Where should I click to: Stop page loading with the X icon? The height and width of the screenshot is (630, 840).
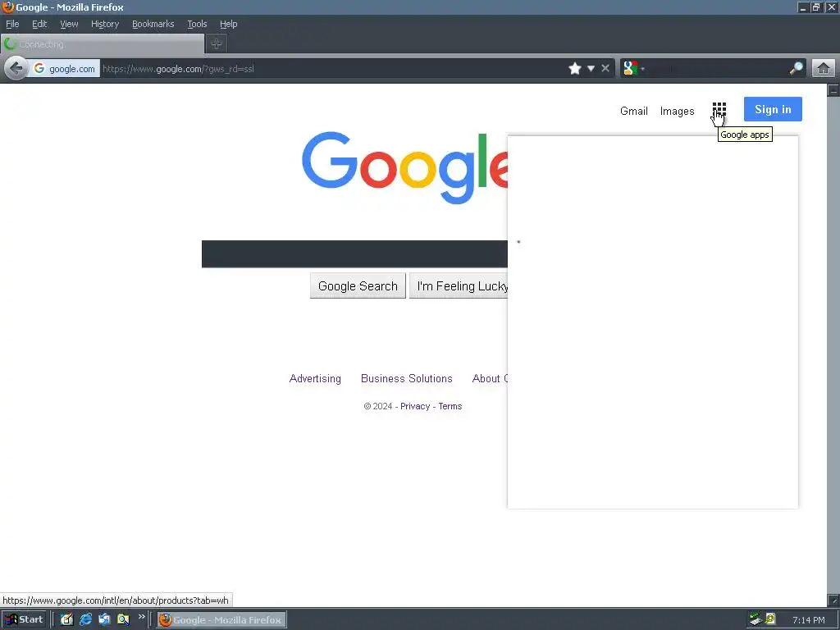605,69
